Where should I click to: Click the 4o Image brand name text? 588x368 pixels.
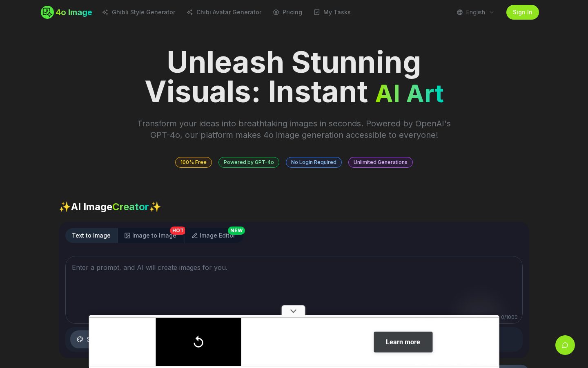pos(74,12)
